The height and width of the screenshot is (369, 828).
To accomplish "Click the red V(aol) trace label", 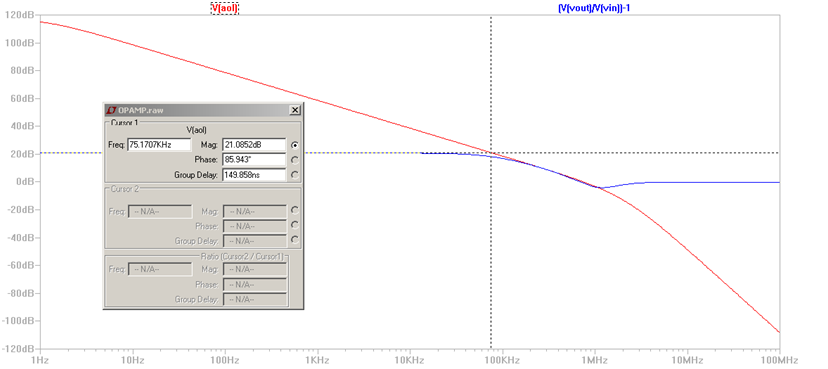I will (x=225, y=8).
